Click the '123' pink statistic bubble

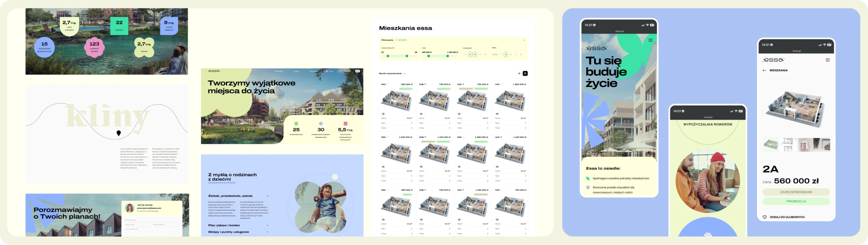pyautogui.click(x=94, y=47)
